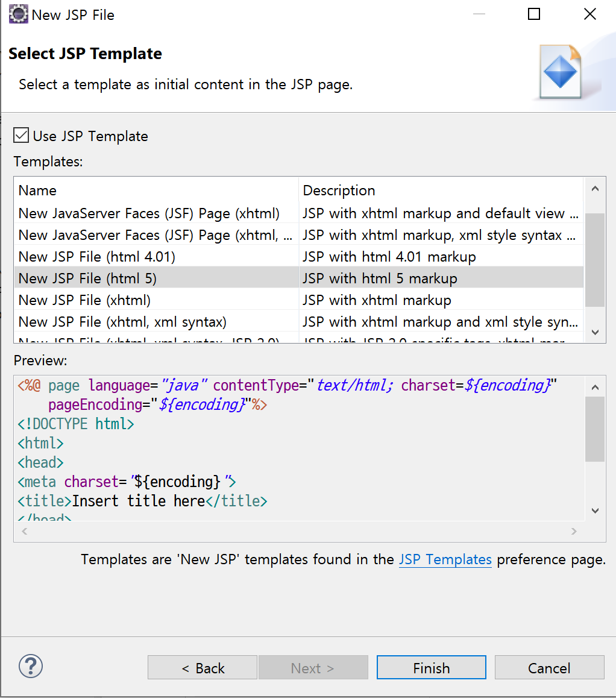Viewport: 616px width, 698px height.
Task: Click description 'JSP with xhtml markup and default view'
Action: [x=440, y=213]
